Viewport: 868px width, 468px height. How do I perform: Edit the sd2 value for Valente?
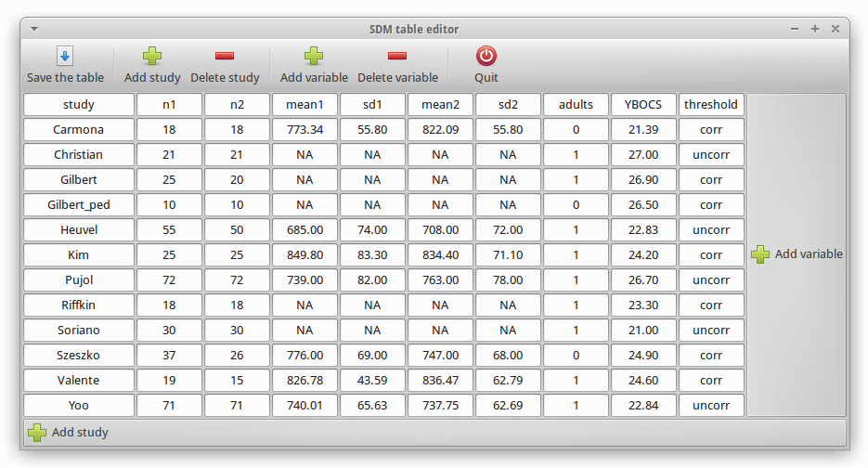point(508,381)
